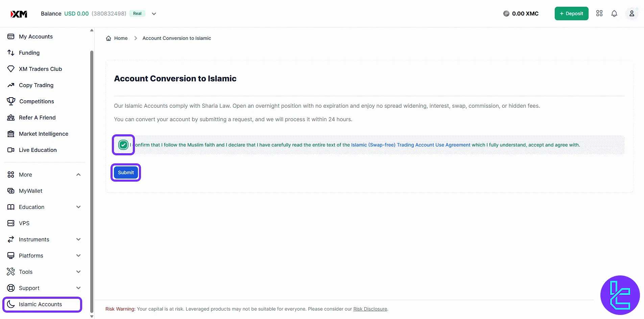Click the Refer A Friend people icon

coord(11,117)
